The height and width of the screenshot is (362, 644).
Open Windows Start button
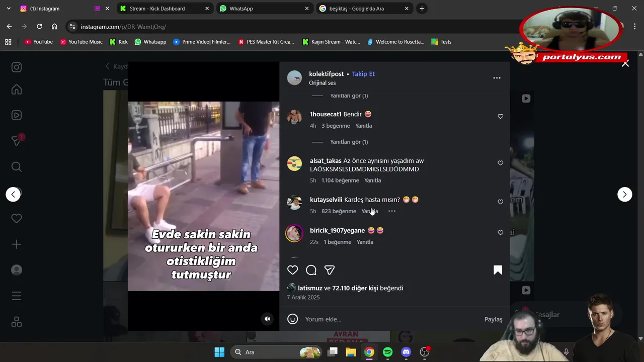click(x=219, y=352)
